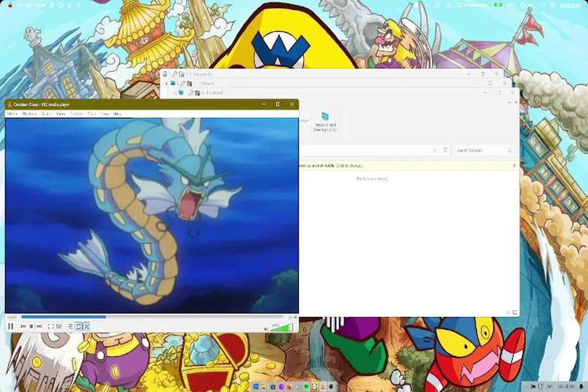This screenshot has height=392, width=588.
Task: Refresh the Network folder view
Action: [445, 150]
